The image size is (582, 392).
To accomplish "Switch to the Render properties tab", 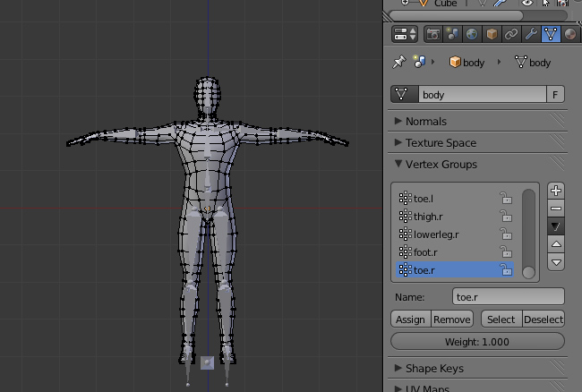I will click(x=432, y=34).
